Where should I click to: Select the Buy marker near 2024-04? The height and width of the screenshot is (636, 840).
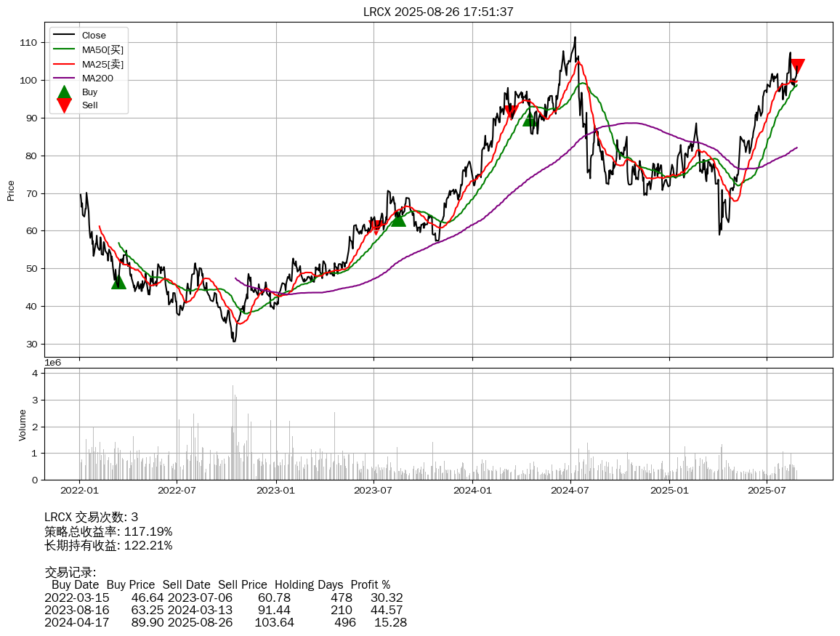[x=530, y=118]
